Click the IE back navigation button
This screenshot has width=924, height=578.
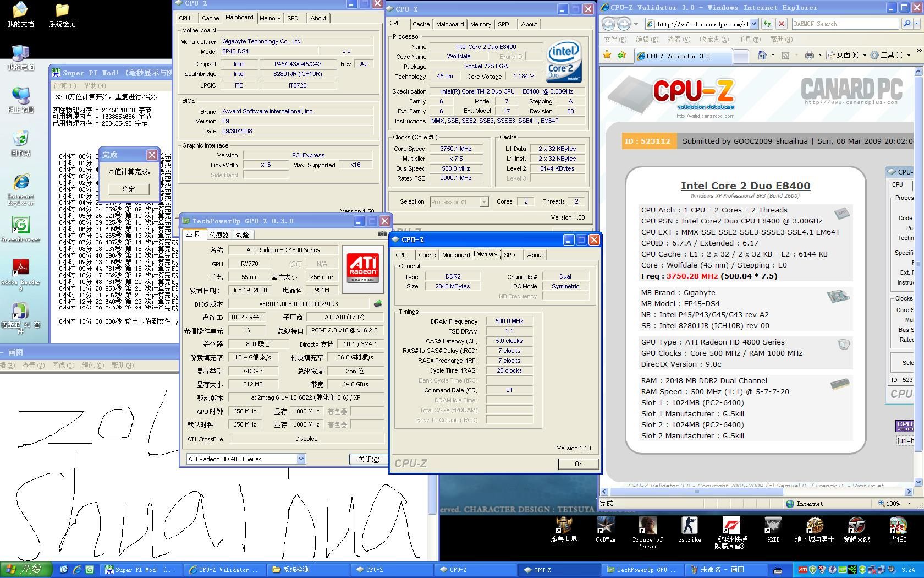[608, 24]
